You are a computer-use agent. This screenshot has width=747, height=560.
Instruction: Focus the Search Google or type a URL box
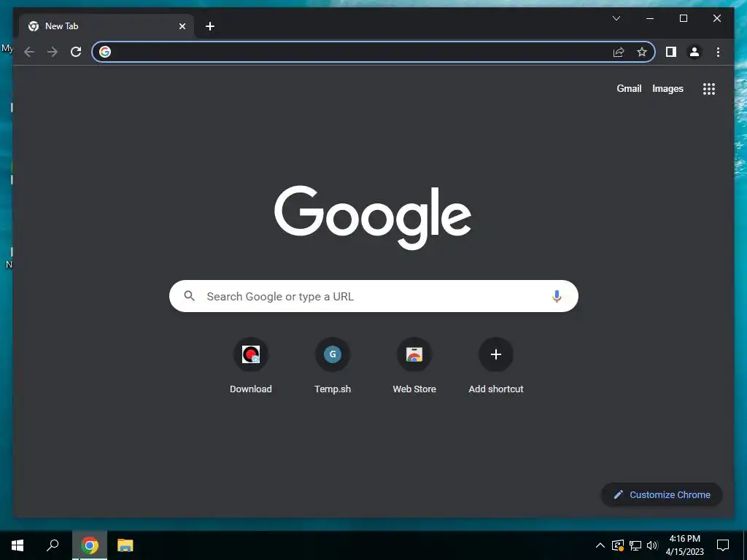click(x=373, y=296)
